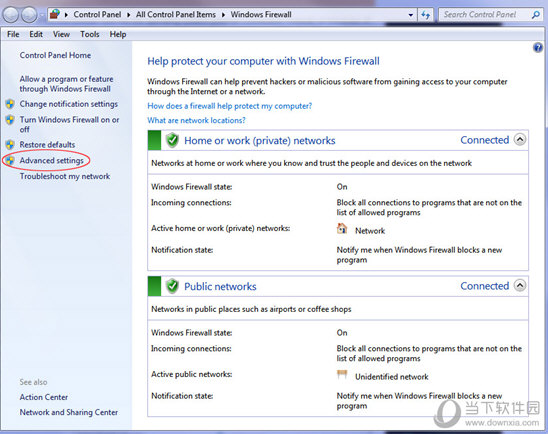Screen dimensions: 548x434
Task: Click Home or work (private) networks heading
Action: (x=260, y=140)
